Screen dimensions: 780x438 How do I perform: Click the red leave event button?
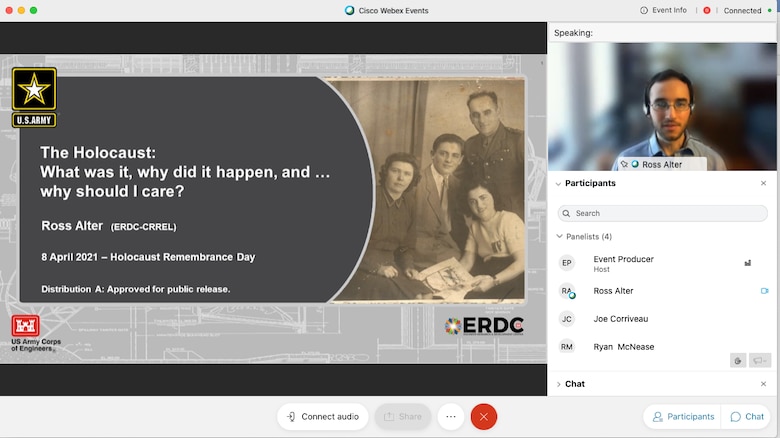tap(484, 417)
